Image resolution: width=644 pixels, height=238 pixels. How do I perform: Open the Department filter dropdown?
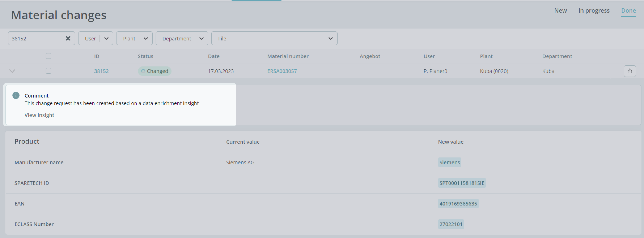click(182, 38)
